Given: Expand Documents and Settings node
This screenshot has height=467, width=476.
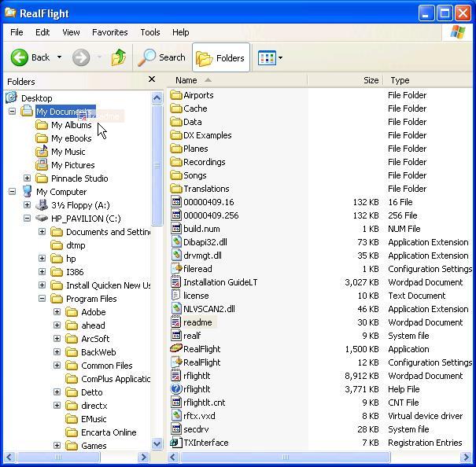Looking at the screenshot, I should pos(42,232).
